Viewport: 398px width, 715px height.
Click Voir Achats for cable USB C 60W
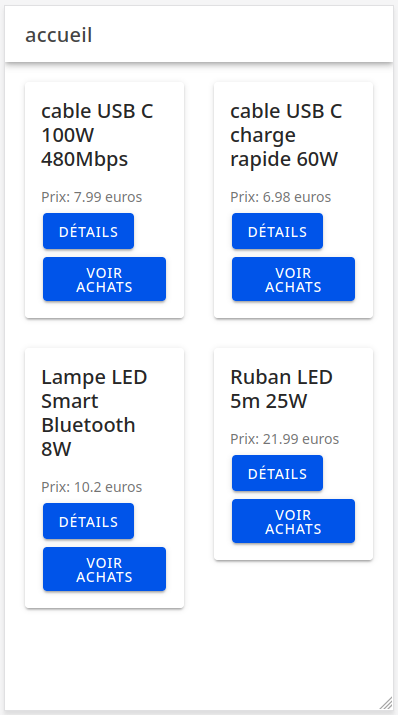pyautogui.click(x=293, y=279)
